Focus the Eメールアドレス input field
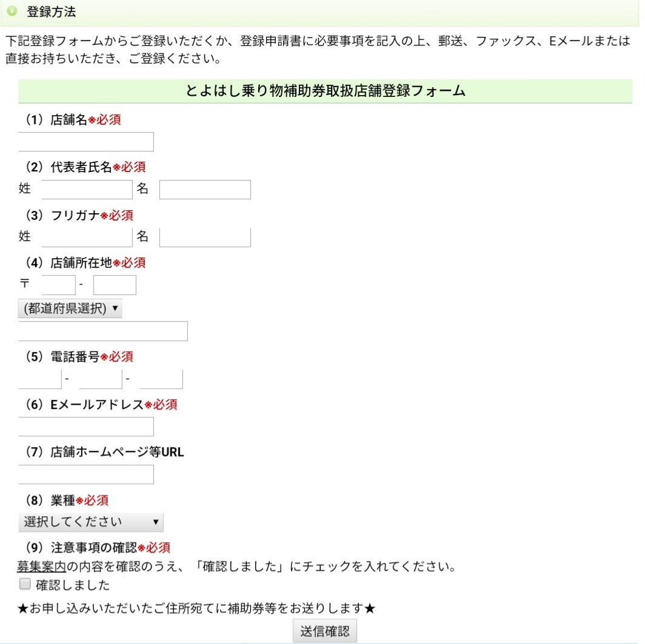Screen dimensions: 645x644 [x=86, y=426]
